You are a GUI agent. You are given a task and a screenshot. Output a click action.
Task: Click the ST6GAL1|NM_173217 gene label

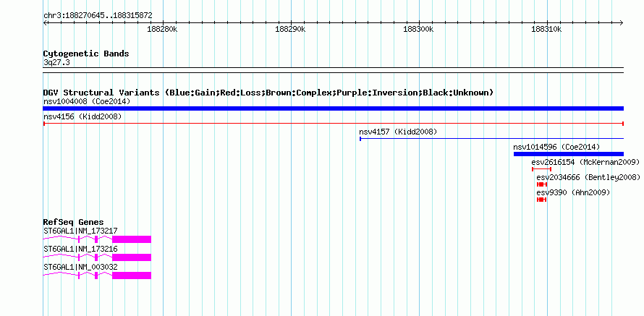pyautogui.click(x=80, y=231)
